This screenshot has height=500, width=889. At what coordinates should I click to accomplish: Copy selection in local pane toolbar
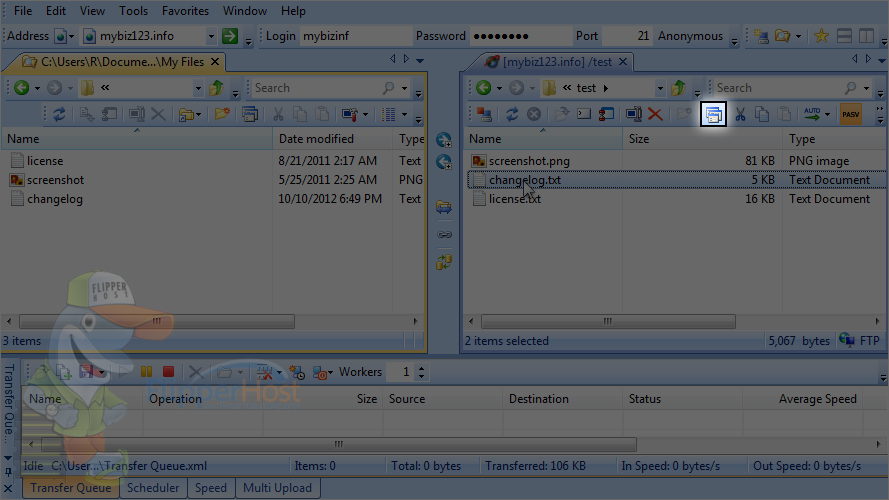coord(300,115)
